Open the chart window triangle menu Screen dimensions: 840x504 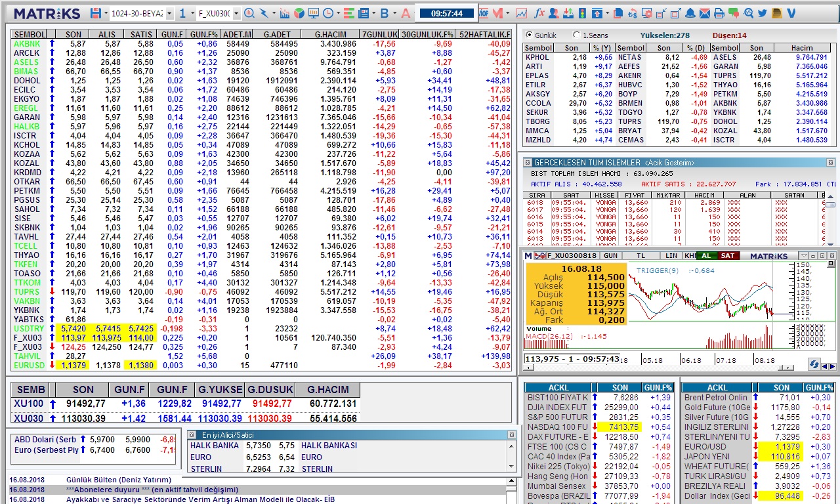pyautogui.click(x=804, y=255)
